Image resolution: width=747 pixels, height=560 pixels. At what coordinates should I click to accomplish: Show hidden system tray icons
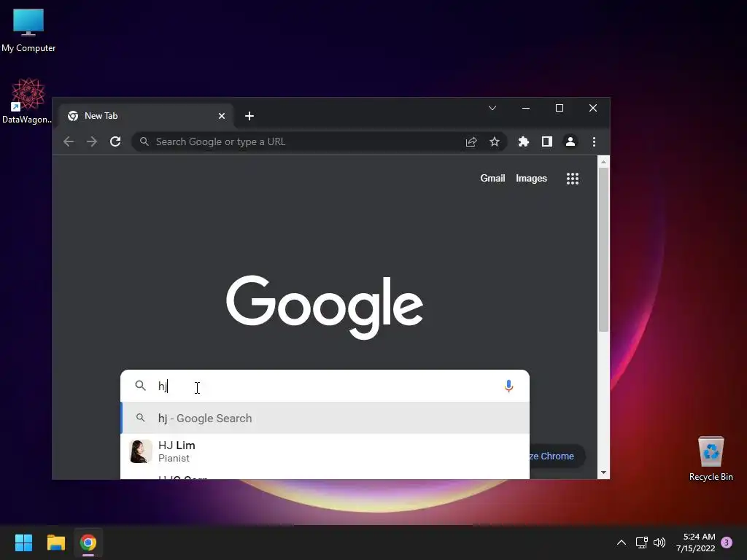pyautogui.click(x=622, y=542)
